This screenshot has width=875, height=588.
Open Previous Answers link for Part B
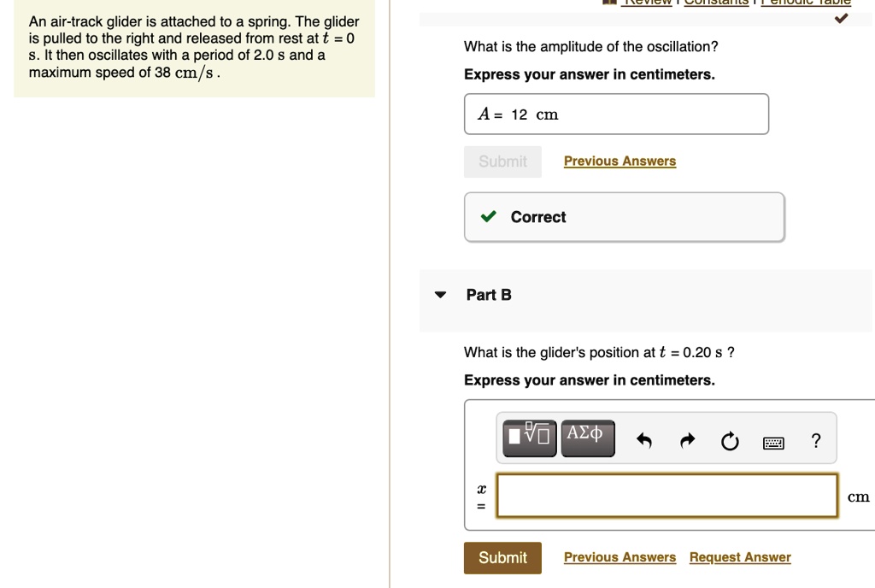(620, 556)
